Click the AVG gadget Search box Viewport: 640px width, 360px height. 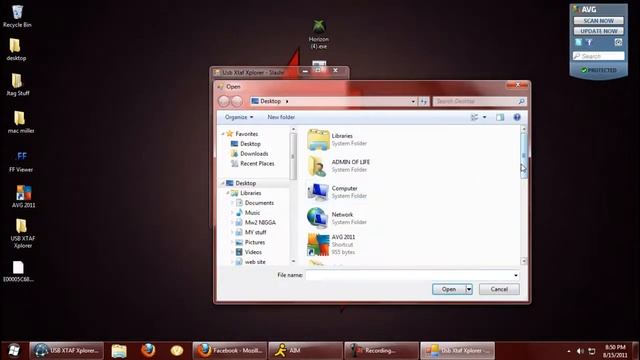tap(598, 56)
